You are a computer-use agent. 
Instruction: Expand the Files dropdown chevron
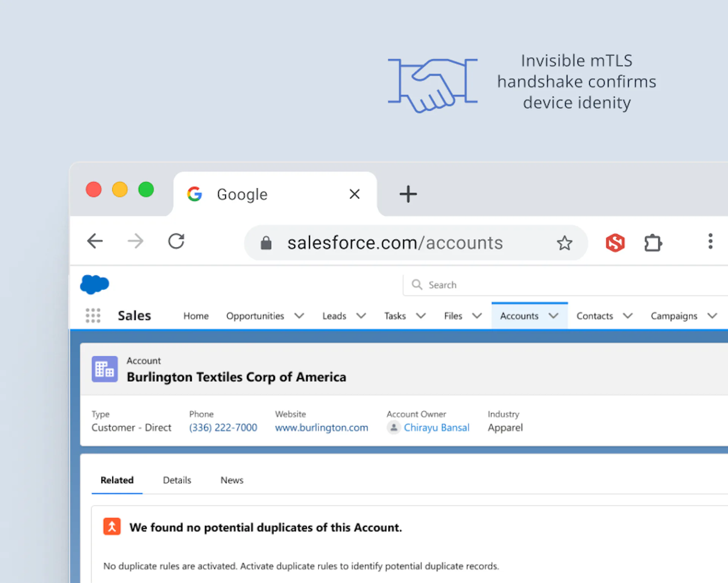point(477,316)
